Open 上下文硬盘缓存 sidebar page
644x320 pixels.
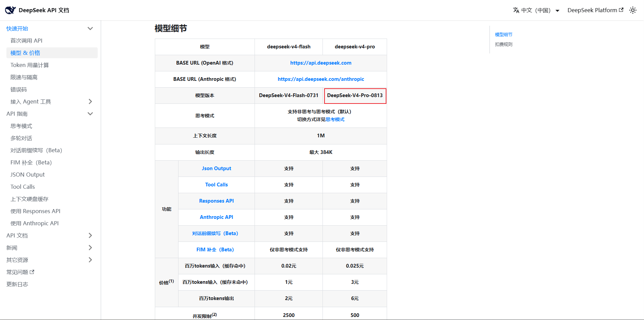[x=29, y=199]
